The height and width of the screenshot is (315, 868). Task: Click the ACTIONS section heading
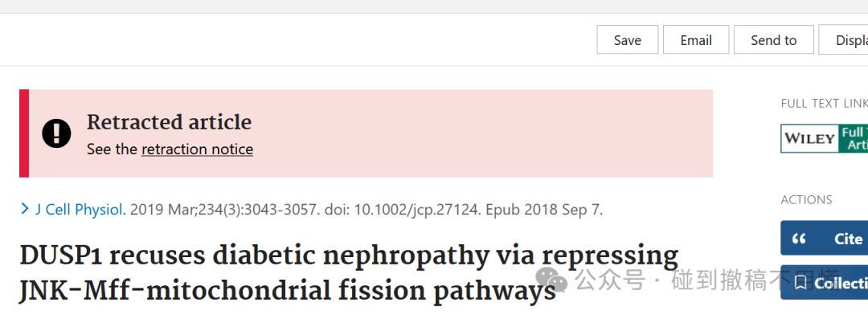(x=806, y=200)
